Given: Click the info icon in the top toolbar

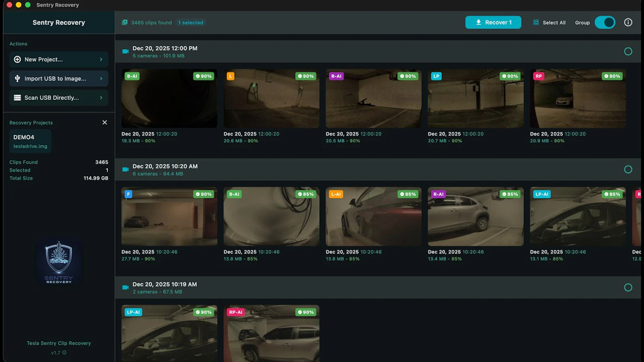Looking at the screenshot, I should click(x=628, y=23).
